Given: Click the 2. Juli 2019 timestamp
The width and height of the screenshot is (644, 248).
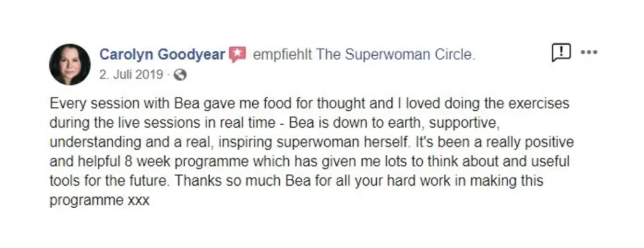Looking at the screenshot, I should tap(131, 75).
